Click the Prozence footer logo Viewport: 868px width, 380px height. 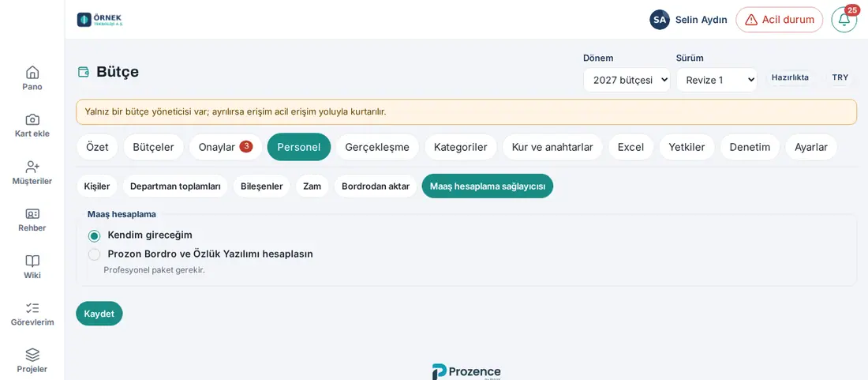coord(466,371)
